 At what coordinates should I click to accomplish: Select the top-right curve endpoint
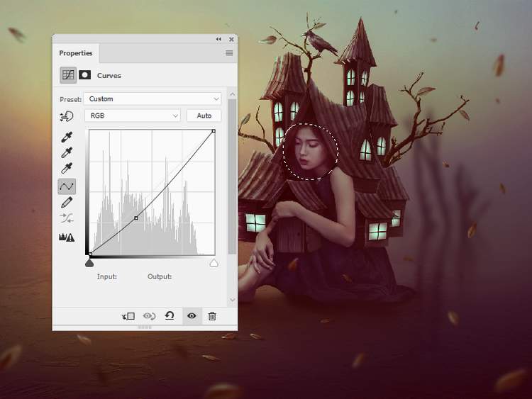(214, 131)
